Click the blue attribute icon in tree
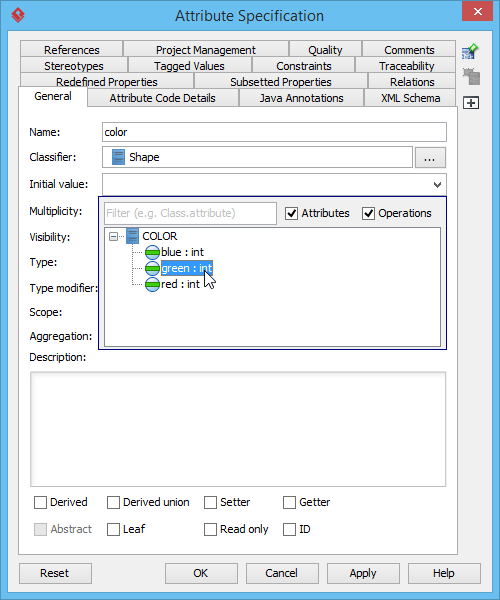This screenshot has height=600, width=500. click(x=152, y=252)
